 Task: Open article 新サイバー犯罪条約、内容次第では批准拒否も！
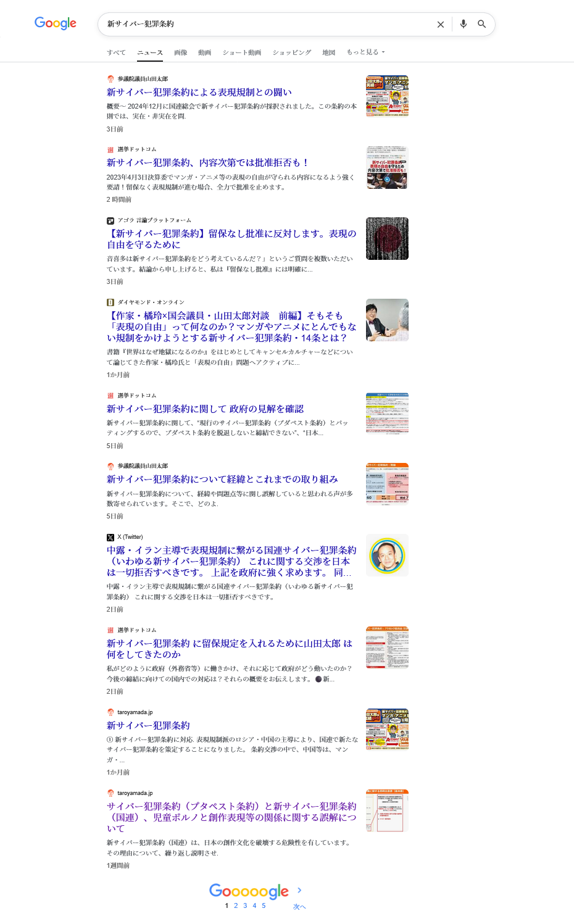click(x=208, y=162)
